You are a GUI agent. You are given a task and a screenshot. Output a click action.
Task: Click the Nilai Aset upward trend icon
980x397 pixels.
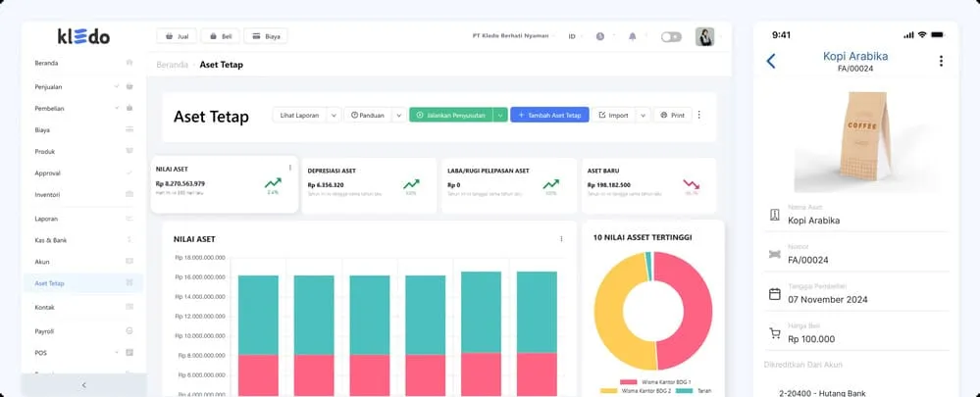273,183
